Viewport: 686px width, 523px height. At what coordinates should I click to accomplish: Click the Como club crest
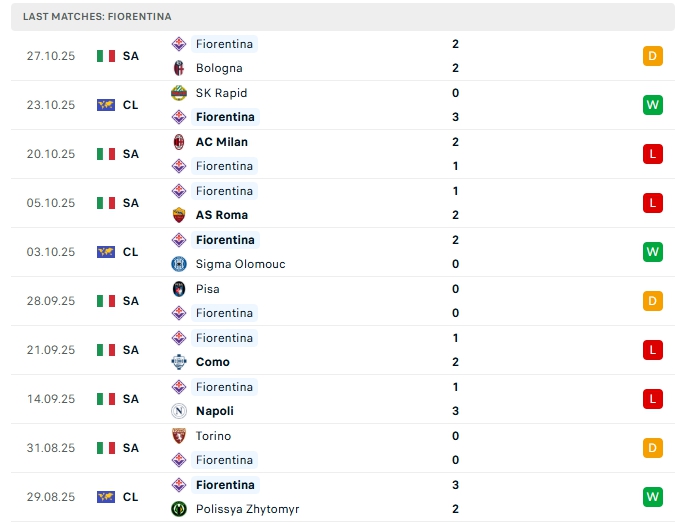pyautogui.click(x=179, y=362)
